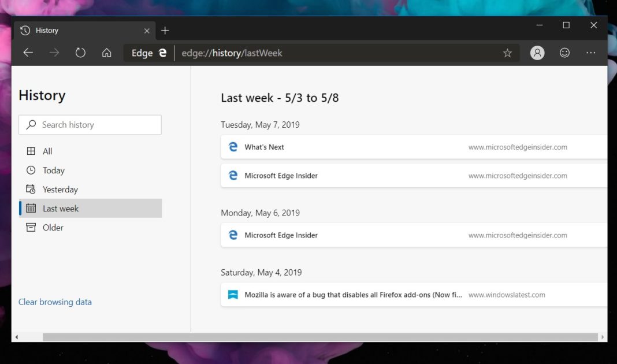Open the Microsoft Edge Insider history entry
Screen dimensions: 617x364
click(x=283, y=175)
